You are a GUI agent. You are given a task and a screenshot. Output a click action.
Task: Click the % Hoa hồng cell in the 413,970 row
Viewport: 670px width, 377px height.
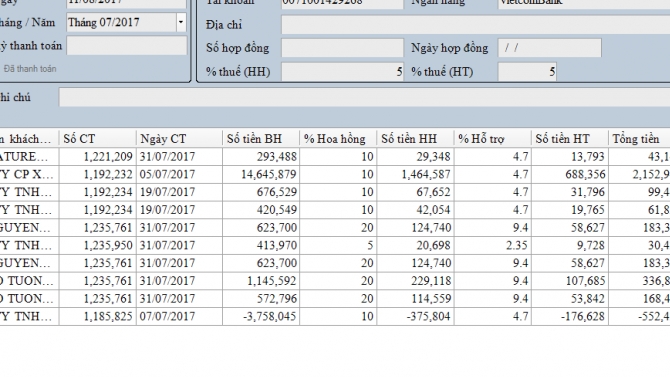[x=338, y=245]
